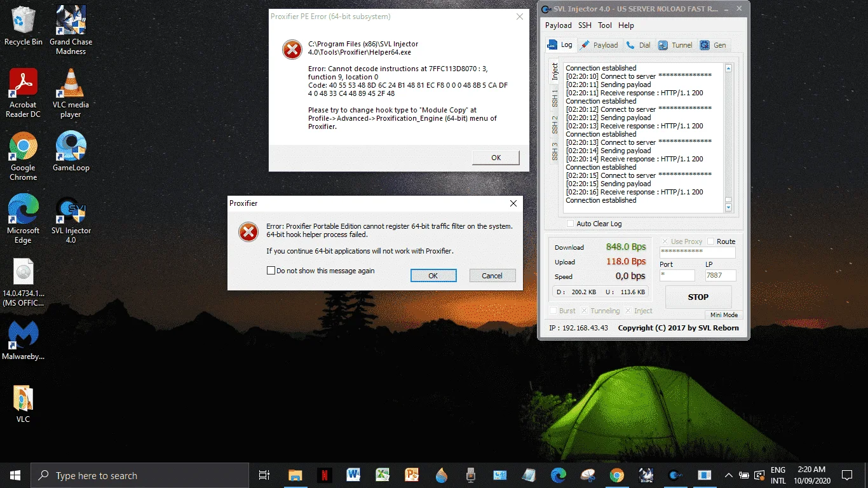Launch Grand Chase Madness desktop shortcut

point(71,30)
